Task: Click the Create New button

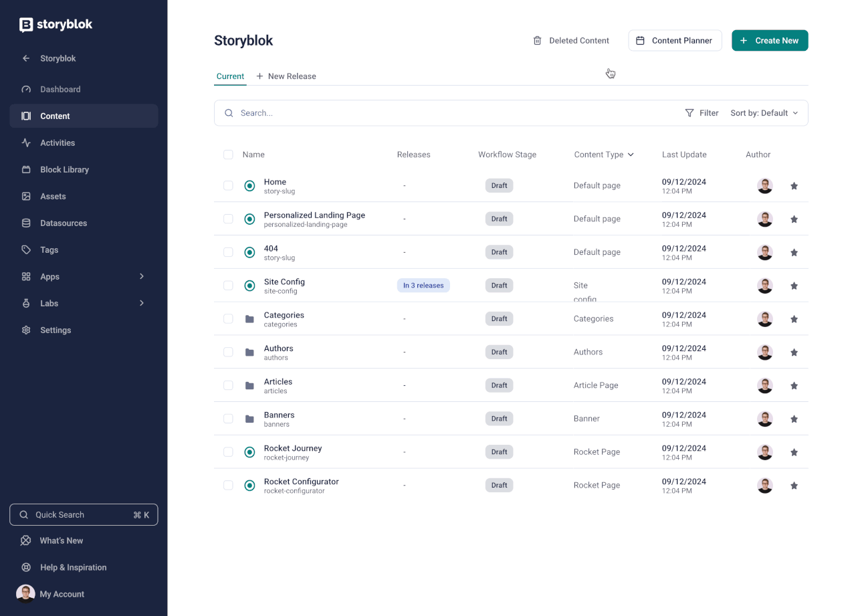Action: [770, 40]
